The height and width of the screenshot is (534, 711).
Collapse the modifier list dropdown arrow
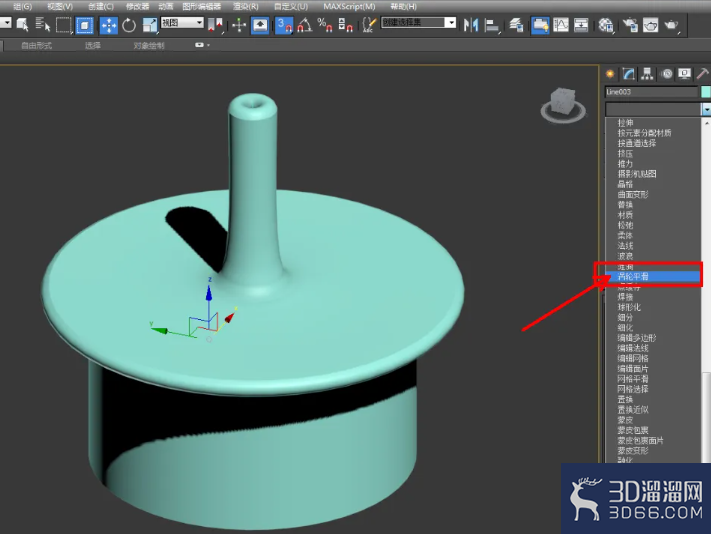click(x=706, y=109)
